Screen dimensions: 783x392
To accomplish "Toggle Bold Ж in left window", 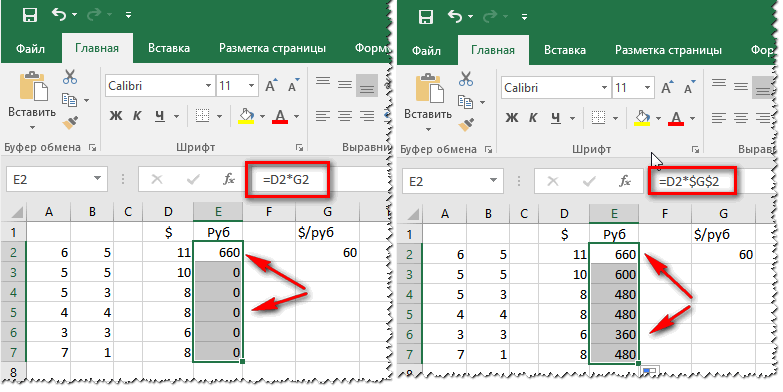I will coord(115,116).
